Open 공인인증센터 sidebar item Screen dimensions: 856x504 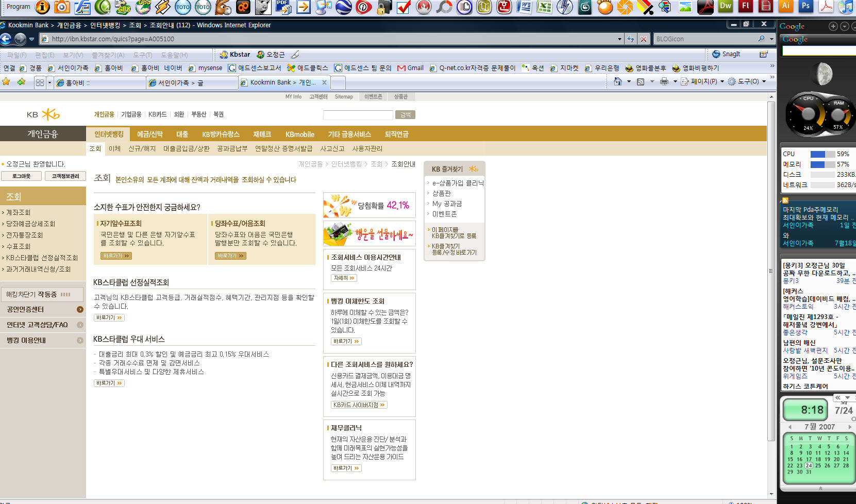click(43, 309)
